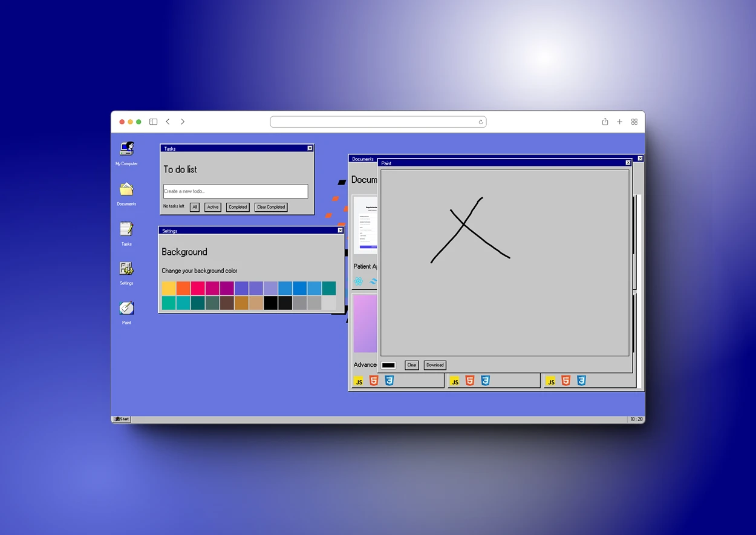Show All tasks in the todo list
Image resolution: width=756 pixels, height=535 pixels.
(195, 207)
